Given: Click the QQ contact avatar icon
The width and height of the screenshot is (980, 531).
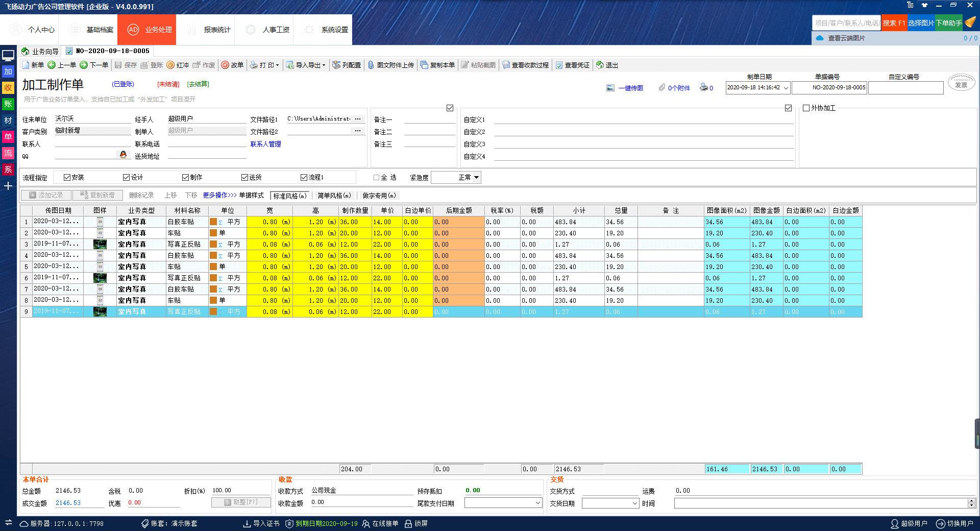Looking at the screenshot, I should click(x=123, y=155).
